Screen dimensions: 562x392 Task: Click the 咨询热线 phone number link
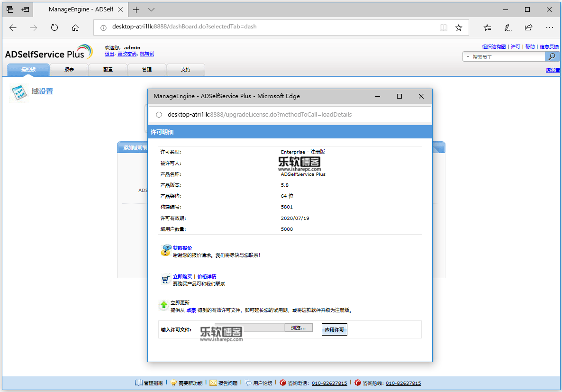coord(403,383)
